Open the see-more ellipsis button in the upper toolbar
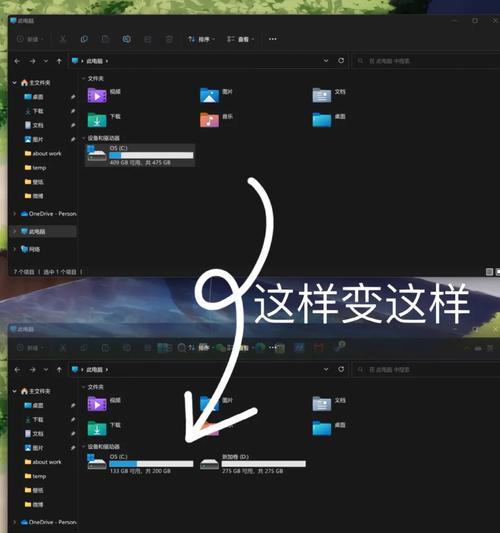 coord(273,39)
